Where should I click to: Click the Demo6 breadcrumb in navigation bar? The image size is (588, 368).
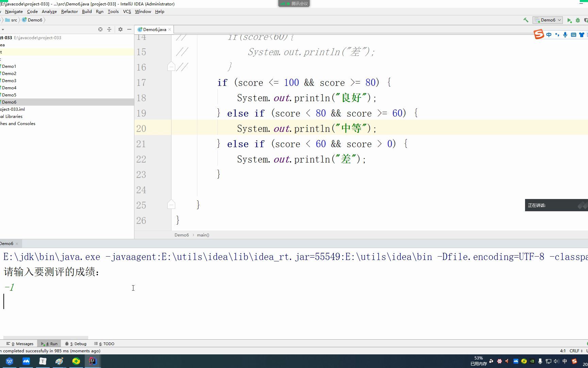coord(32,20)
